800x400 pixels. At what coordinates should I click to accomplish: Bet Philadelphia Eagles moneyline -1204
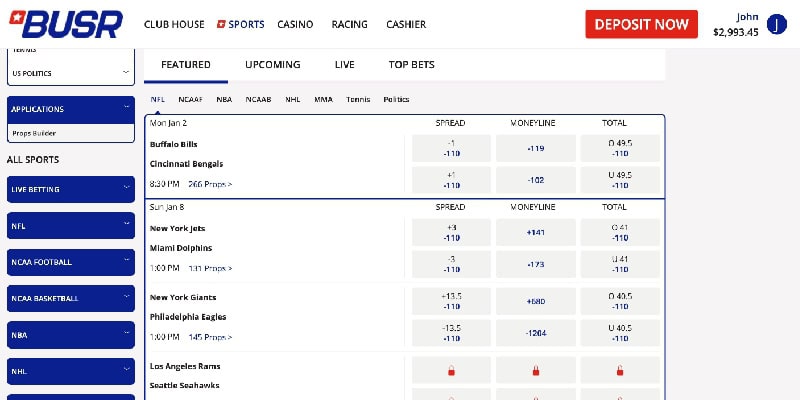[536, 333]
